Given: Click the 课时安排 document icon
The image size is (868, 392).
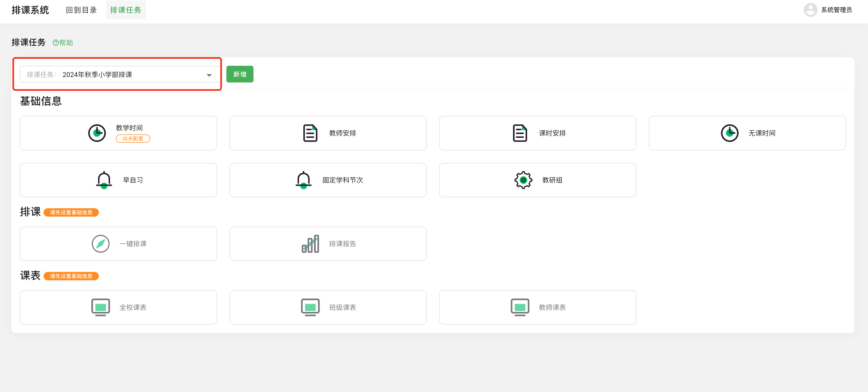Looking at the screenshot, I should click(520, 133).
